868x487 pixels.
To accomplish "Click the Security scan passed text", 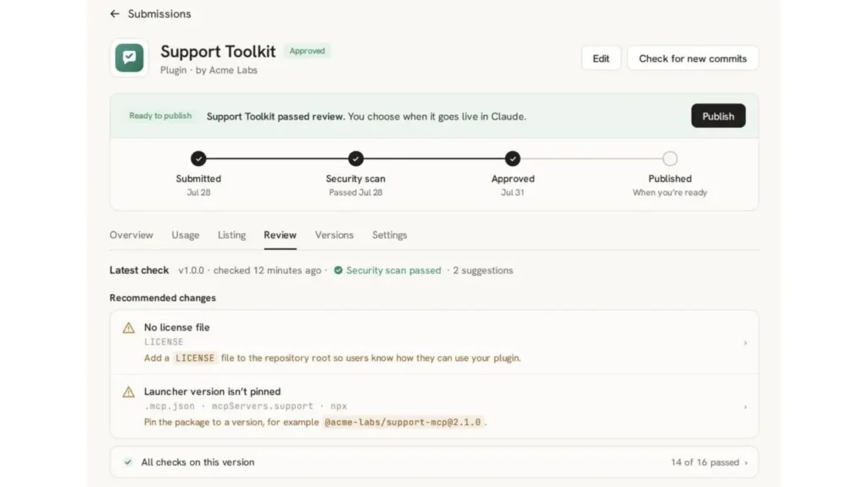I will 393,270.
